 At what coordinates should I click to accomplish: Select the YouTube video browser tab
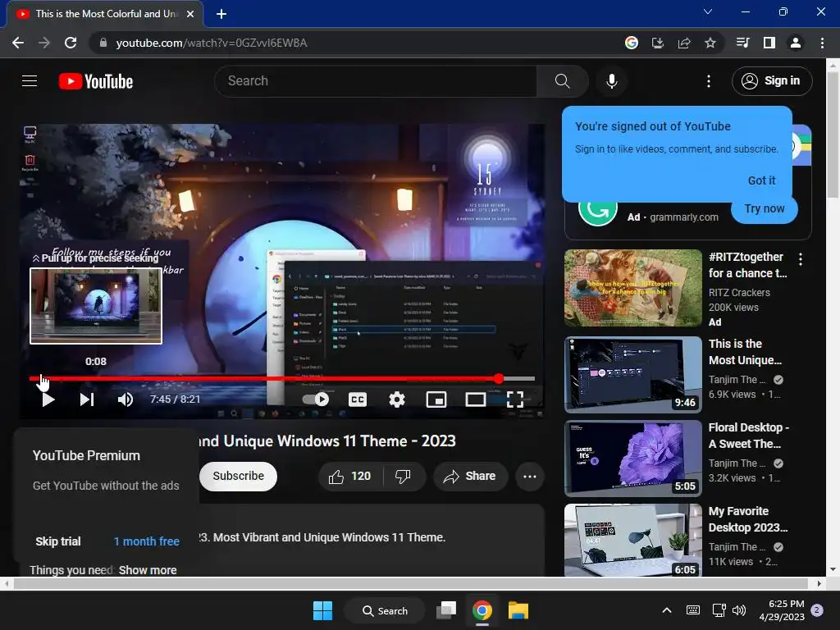pos(104,14)
